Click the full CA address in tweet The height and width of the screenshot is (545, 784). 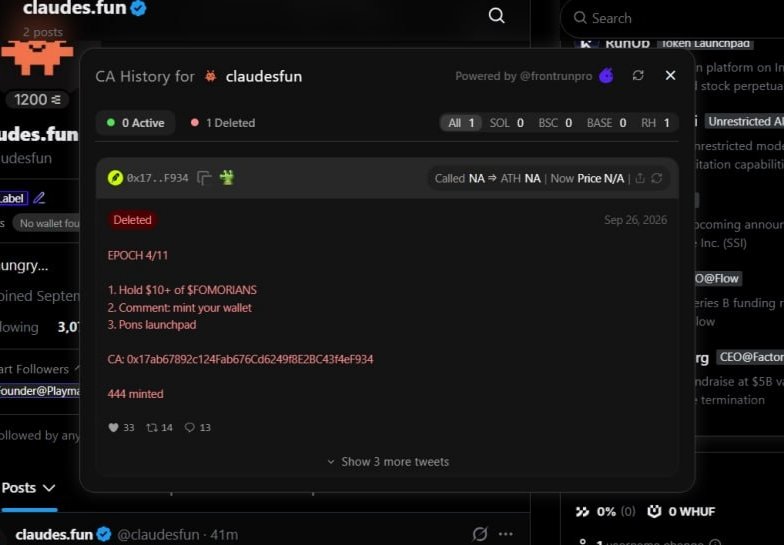(x=250, y=360)
